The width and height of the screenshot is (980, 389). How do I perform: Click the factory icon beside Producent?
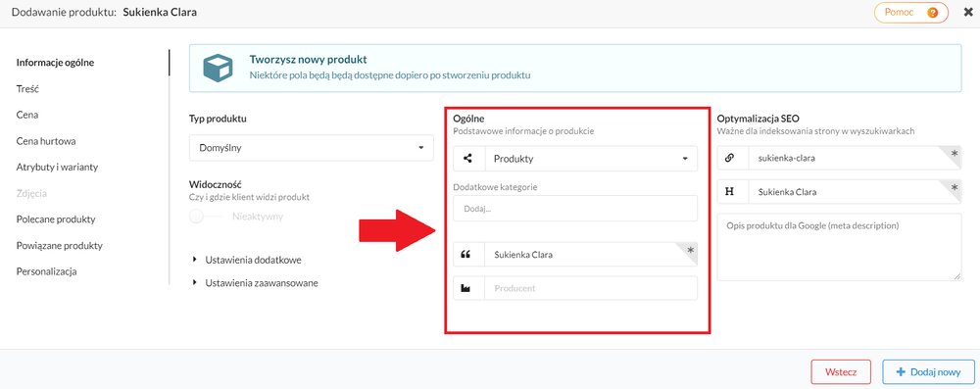[465, 288]
